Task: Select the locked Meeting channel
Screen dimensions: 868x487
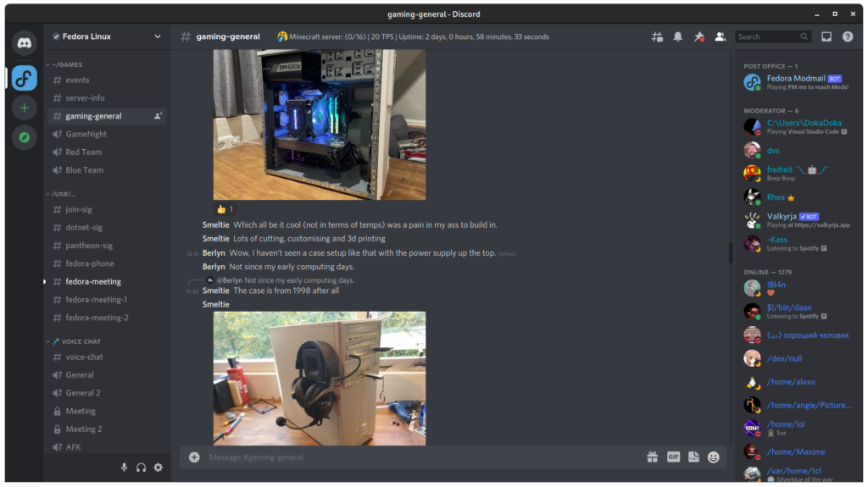Action: [x=105, y=411]
